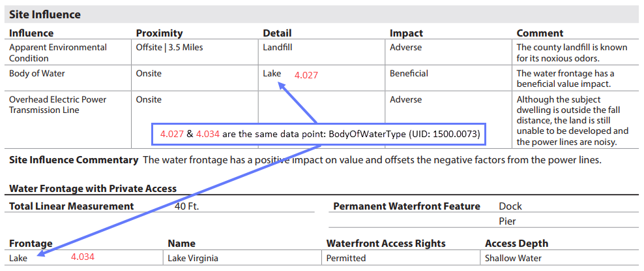Select the blue BodyOfWaterType annotation box
The width and height of the screenshot is (644, 271).
pyautogui.click(x=319, y=134)
